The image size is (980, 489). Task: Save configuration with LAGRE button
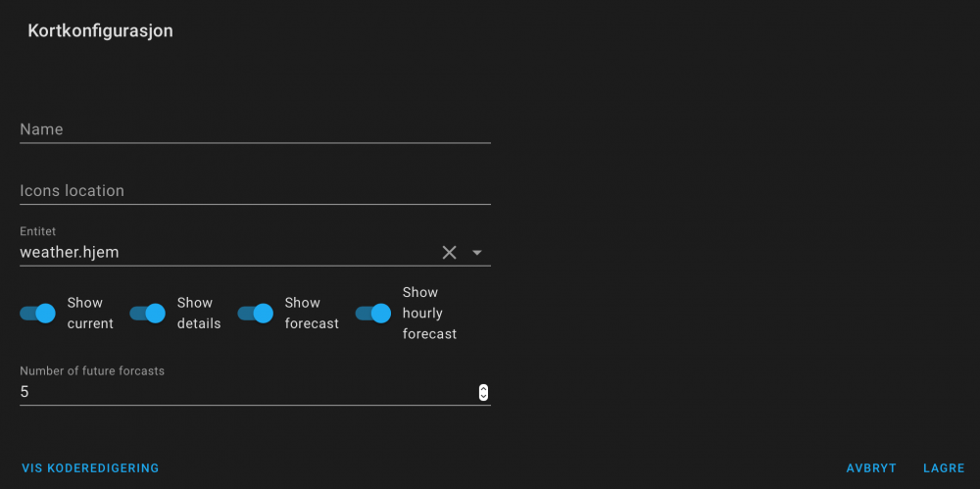[944, 468]
